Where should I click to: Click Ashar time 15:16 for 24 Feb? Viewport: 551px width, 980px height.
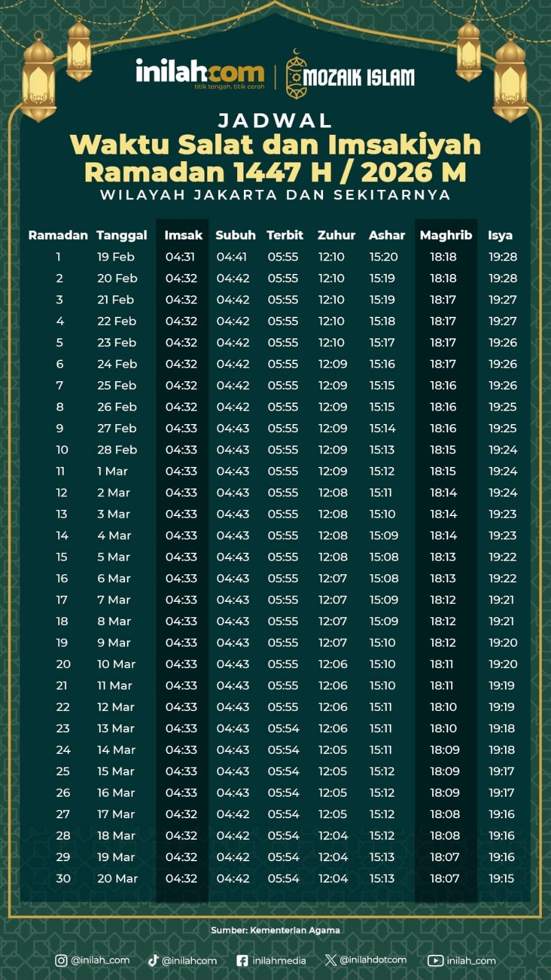click(x=382, y=364)
